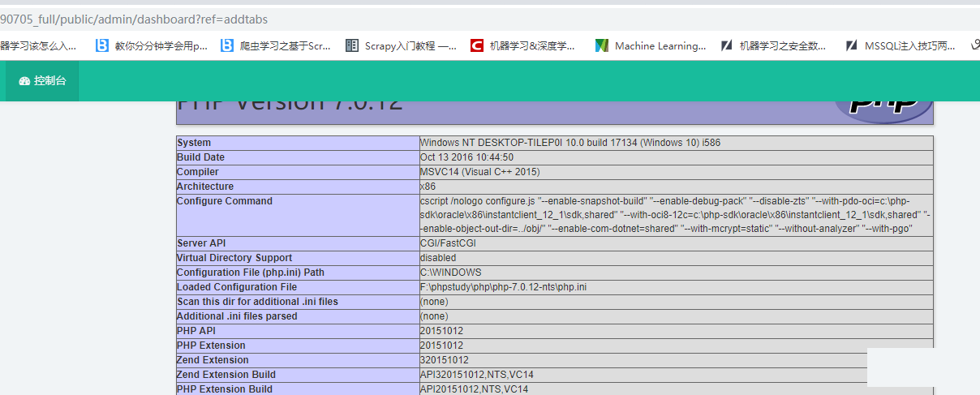The width and height of the screenshot is (980, 395).
Task: Click the MSVC14 compiler value cell
Action: (x=479, y=172)
